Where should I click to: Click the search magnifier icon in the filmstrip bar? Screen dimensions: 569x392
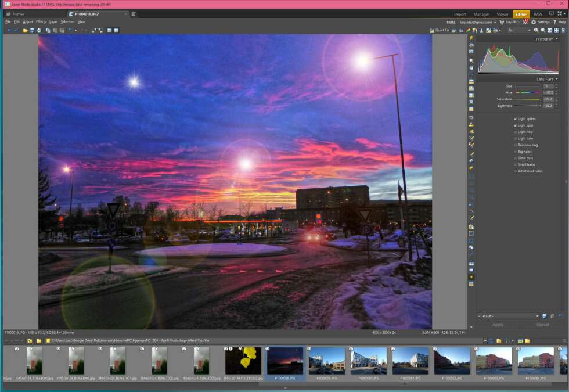click(564, 341)
